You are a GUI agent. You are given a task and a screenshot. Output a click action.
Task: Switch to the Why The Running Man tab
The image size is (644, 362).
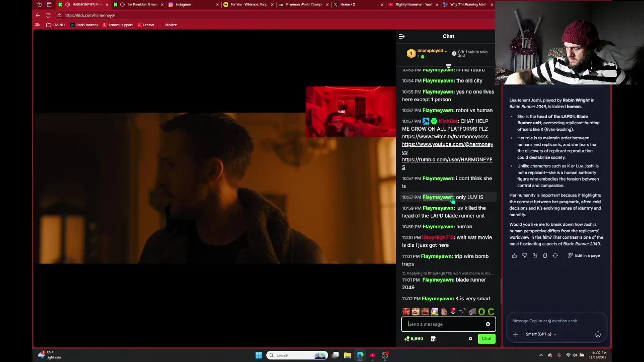pos(468,5)
